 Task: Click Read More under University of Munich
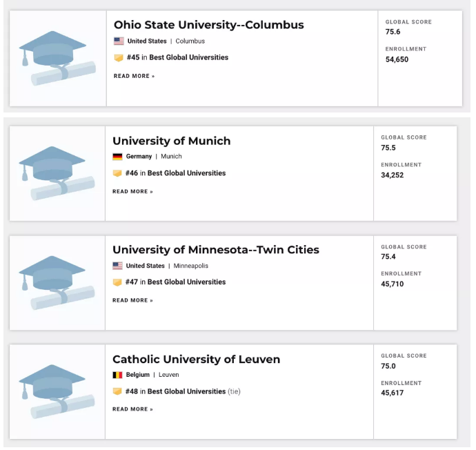coord(132,191)
